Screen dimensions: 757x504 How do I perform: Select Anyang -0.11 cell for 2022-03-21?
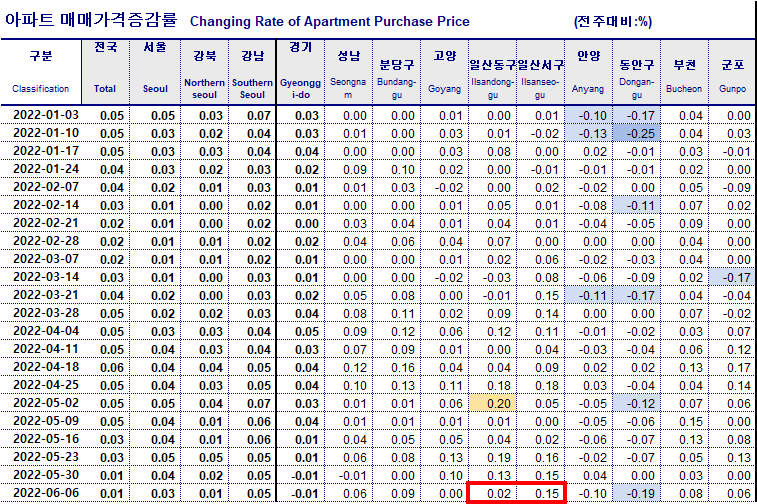588,295
